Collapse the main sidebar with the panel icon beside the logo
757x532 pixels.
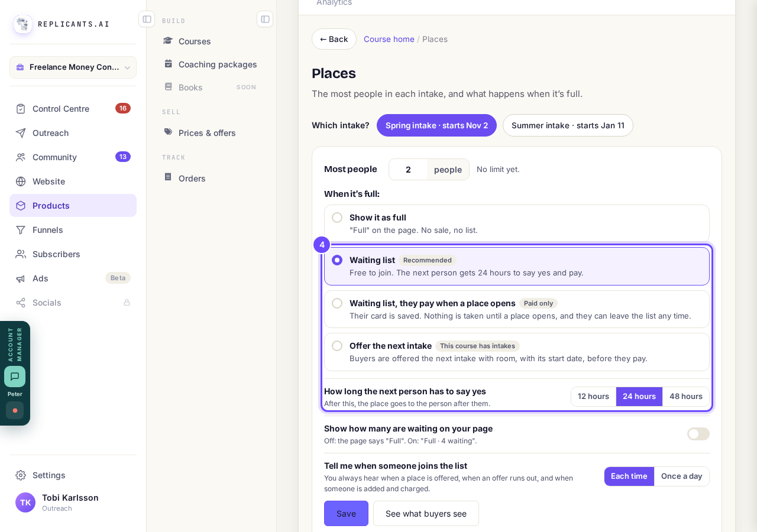tap(147, 19)
